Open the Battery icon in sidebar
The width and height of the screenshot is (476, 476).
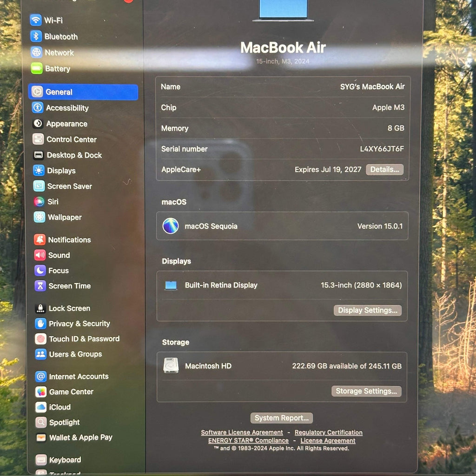click(x=37, y=68)
